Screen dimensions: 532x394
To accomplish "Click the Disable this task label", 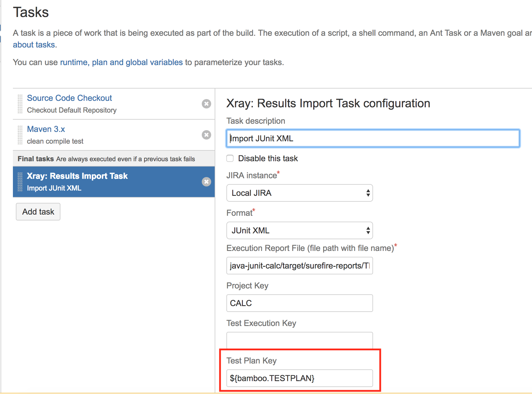I will click(268, 158).
